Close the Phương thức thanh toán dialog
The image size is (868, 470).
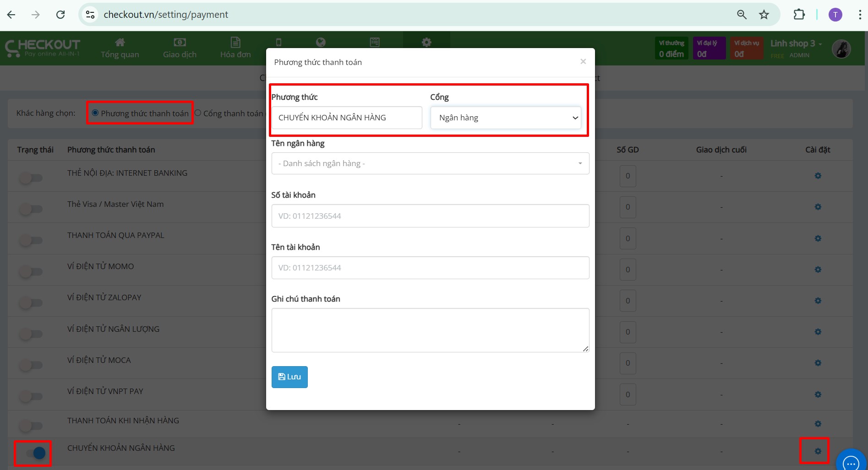point(583,61)
